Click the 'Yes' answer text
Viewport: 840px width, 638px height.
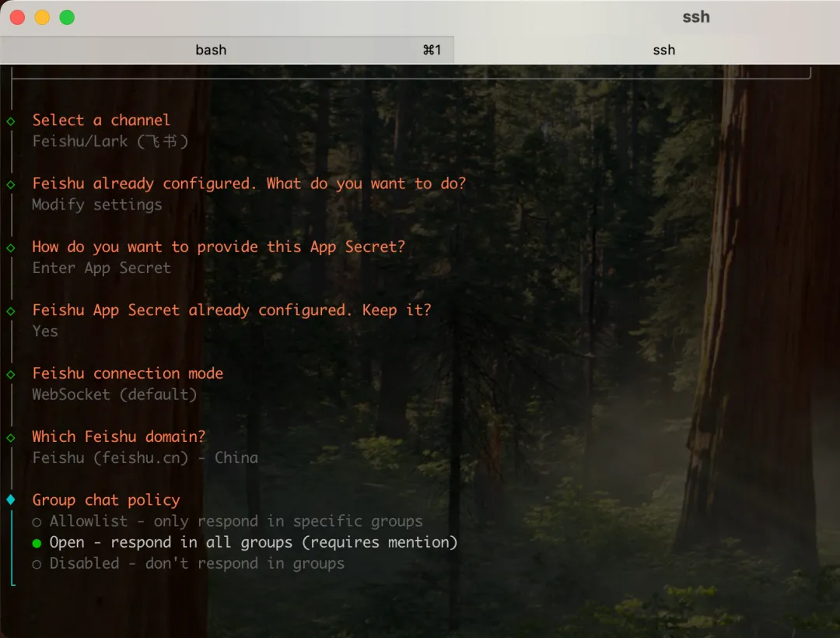(45, 331)
